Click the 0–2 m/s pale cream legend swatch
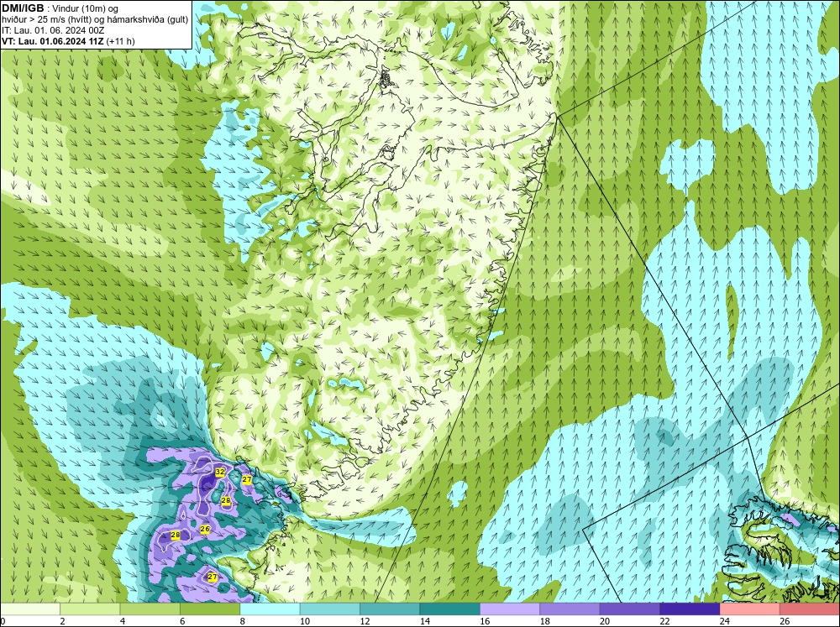 tap(30, 609)
